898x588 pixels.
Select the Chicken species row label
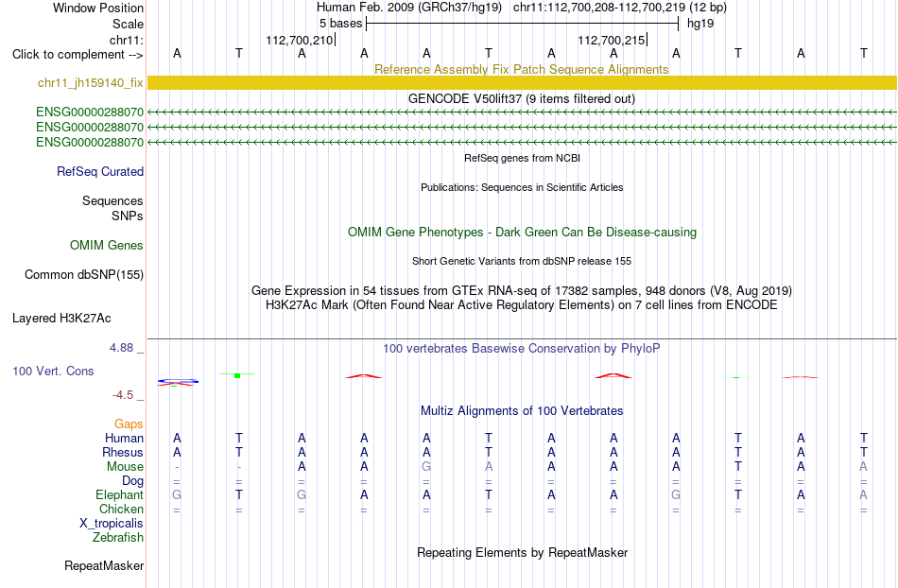[121, 509]
